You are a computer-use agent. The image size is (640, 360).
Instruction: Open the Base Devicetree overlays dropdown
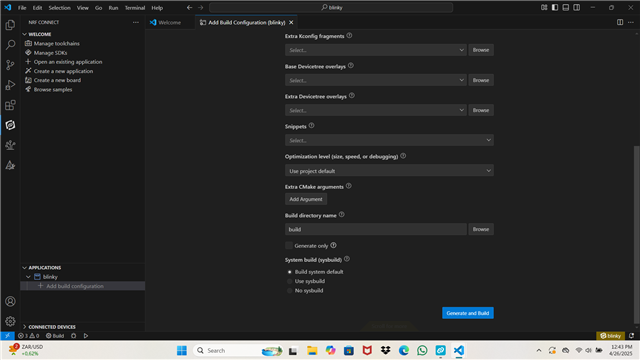click(376, 80)
